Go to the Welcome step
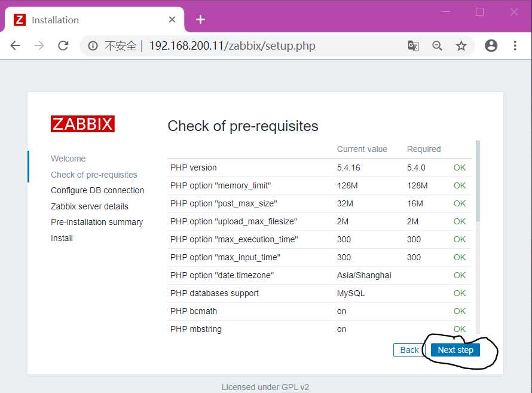Screen dimensions: 532x393 pyautogui.click(x=68, y=159)
